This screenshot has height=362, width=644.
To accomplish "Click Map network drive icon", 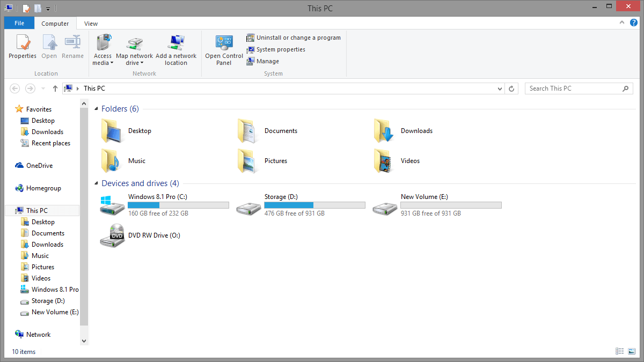I will pos(134,42).
